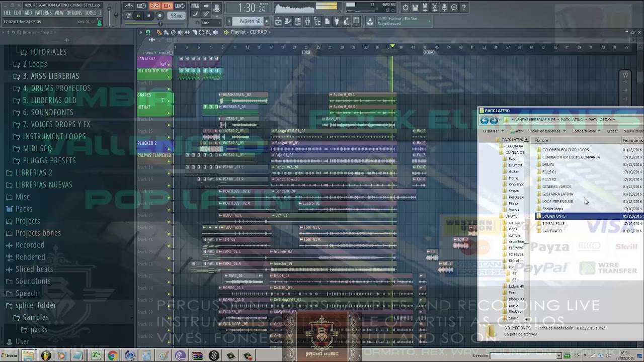Open the Pattern 50 selector

click(x=248, y=21)
